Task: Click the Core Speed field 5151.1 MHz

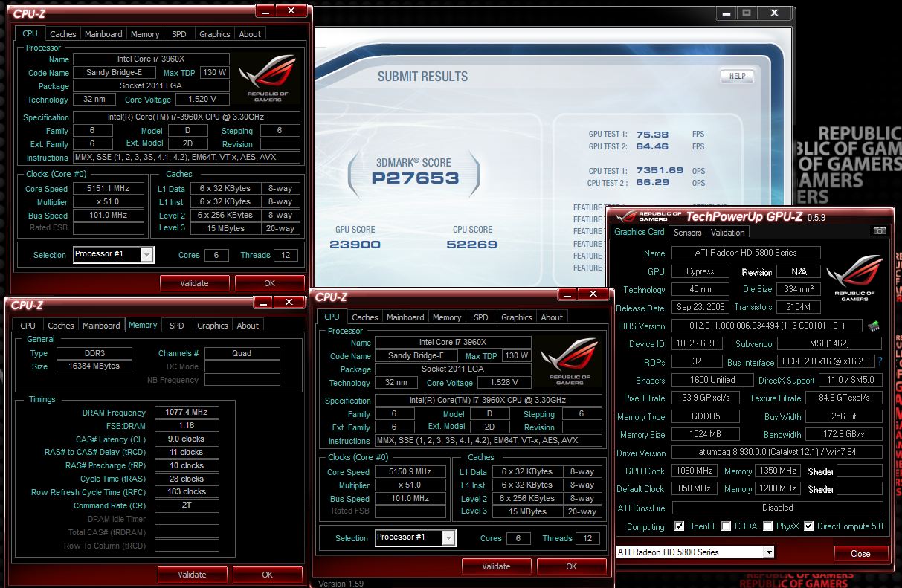Action: 108,189
